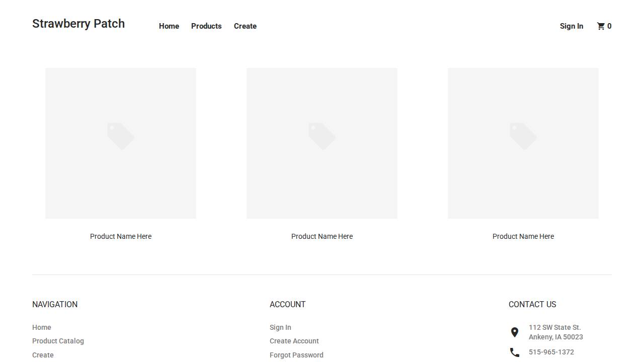Open the Home page from the top navigation
This screenshot has height=362, width=644.
point(169,26)
